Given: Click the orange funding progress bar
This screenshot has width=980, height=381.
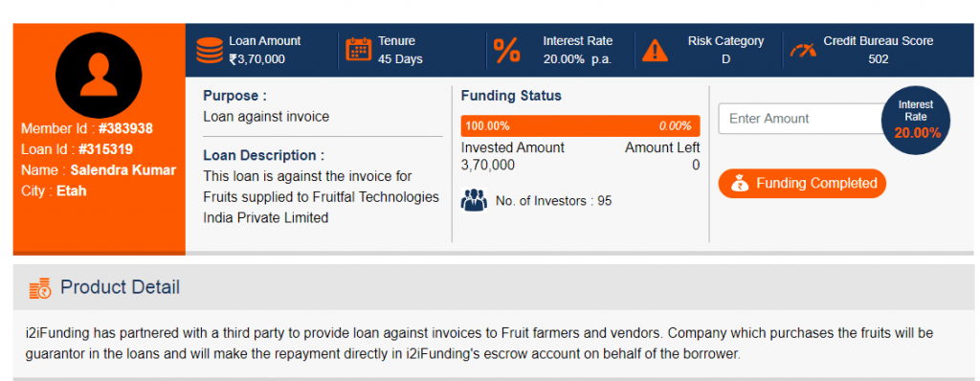Looking at the screenshot, I should (x=580, y=125).
